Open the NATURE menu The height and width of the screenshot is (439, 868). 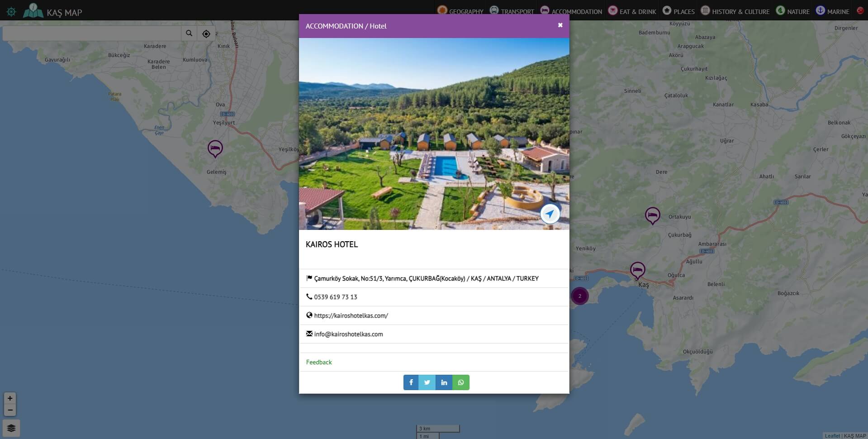(x=793, y=11)
